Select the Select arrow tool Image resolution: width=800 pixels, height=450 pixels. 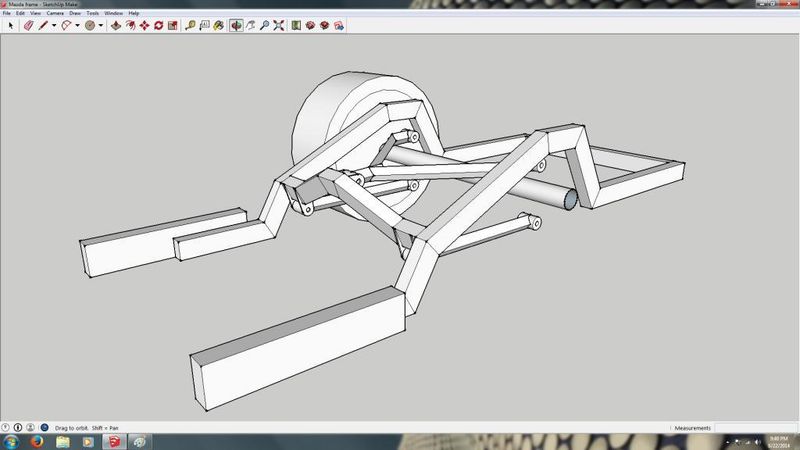coord(11,24)
